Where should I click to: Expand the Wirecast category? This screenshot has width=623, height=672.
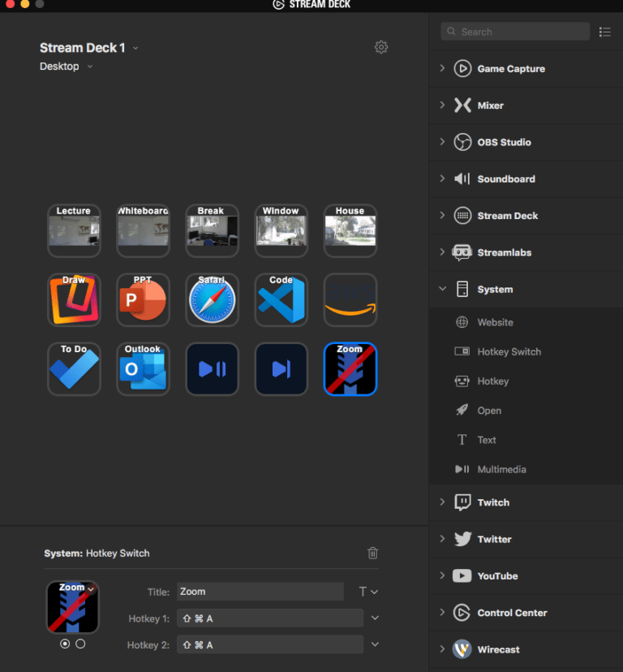(442, 649)
